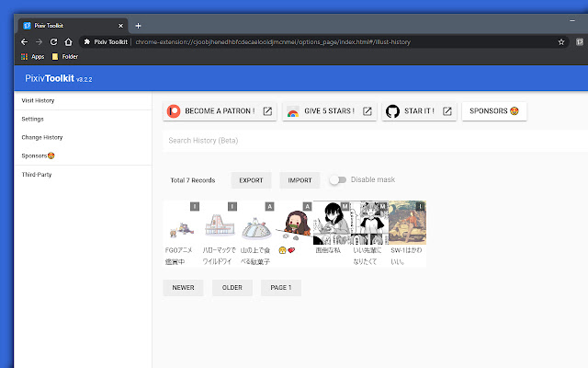Reload the page with the browser refresh icon

54,41
